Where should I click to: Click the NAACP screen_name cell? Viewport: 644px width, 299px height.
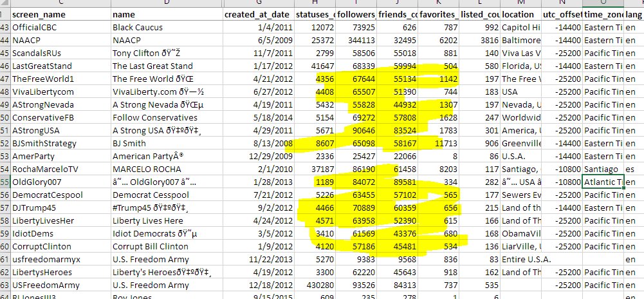click(60, 41)
